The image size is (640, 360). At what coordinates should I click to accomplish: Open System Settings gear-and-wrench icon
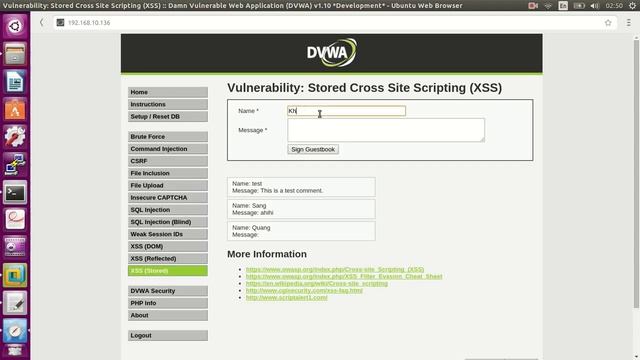(15, 137)
